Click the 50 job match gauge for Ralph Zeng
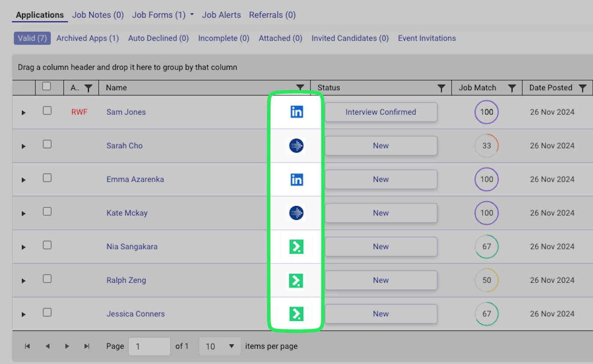 (x=487, y=280)
